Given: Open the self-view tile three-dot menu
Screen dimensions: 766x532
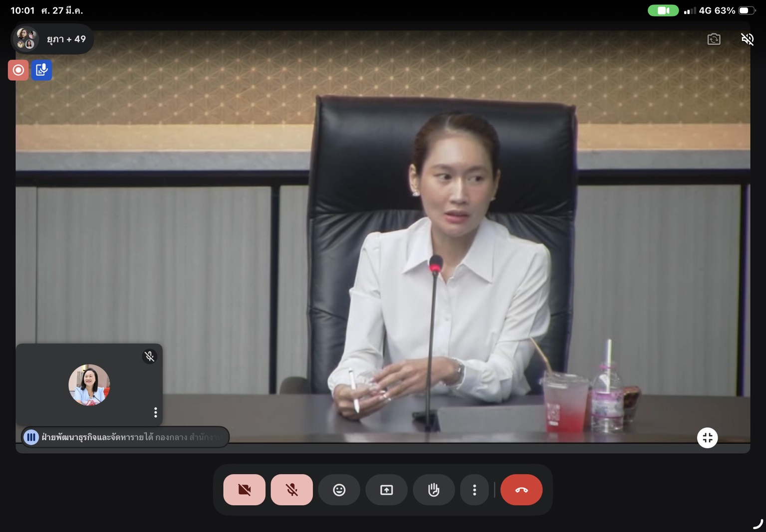Looking at the screenshot, I should point(156,412).
